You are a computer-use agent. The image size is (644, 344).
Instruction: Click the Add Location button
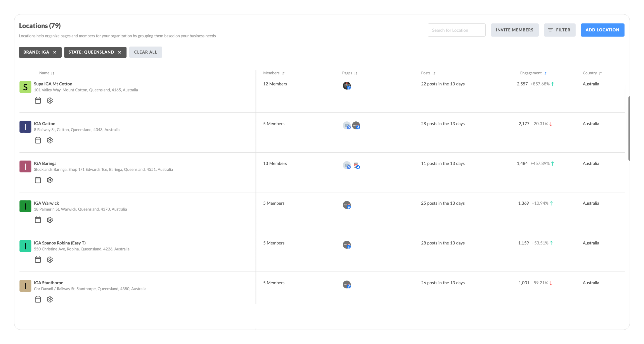click(x=602, y=30)
